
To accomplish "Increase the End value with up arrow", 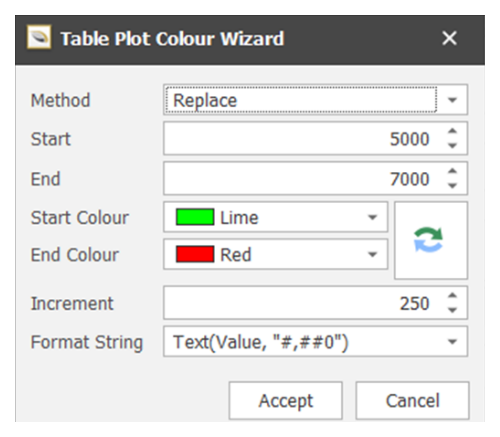I will [x=452, y=171].
